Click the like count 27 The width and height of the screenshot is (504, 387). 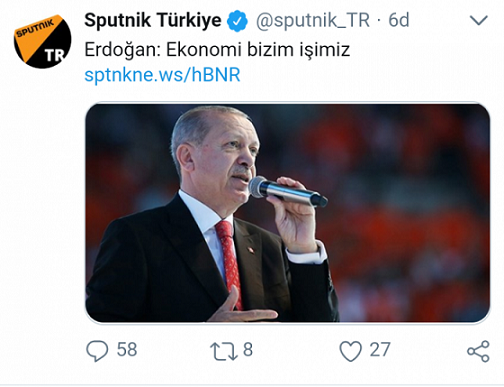click(380, 350)
